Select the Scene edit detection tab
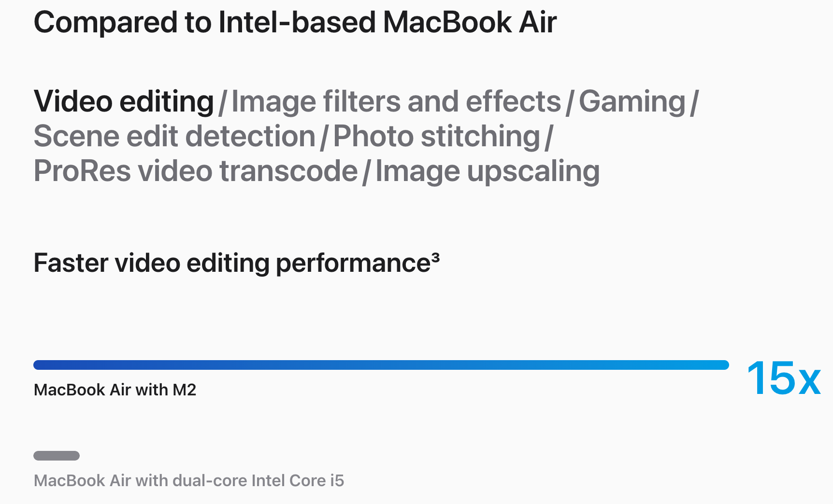 pos(174,137)
